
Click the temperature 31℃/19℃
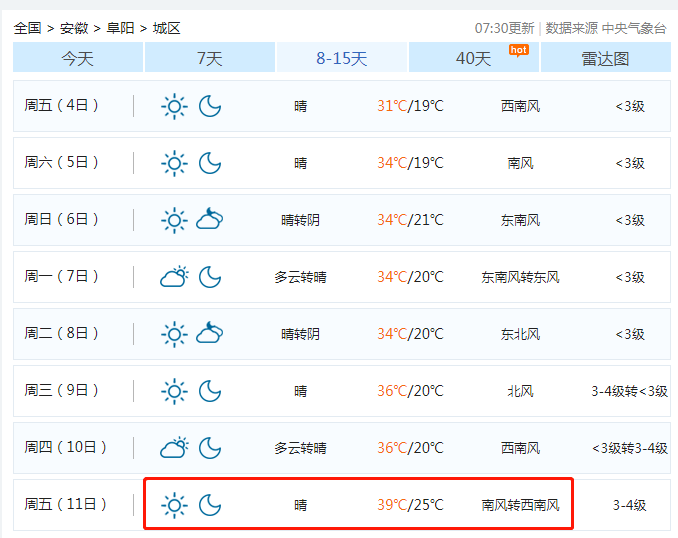(x=410, y=106)
